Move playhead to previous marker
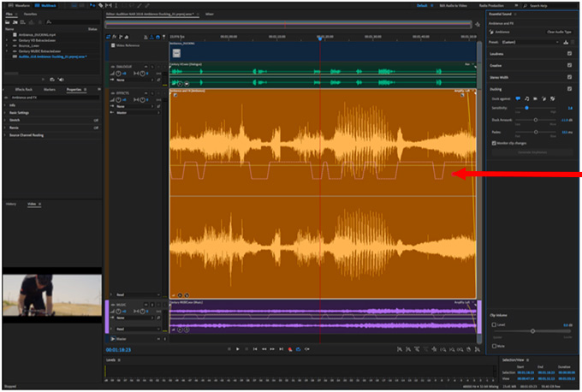This screenshot has height=392, width=582. 255,349
